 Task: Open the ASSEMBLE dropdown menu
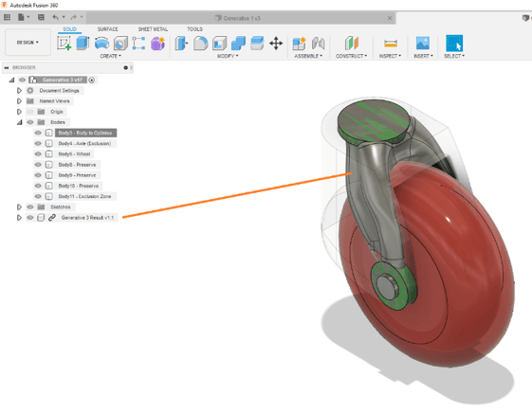(x=308, y=56)
